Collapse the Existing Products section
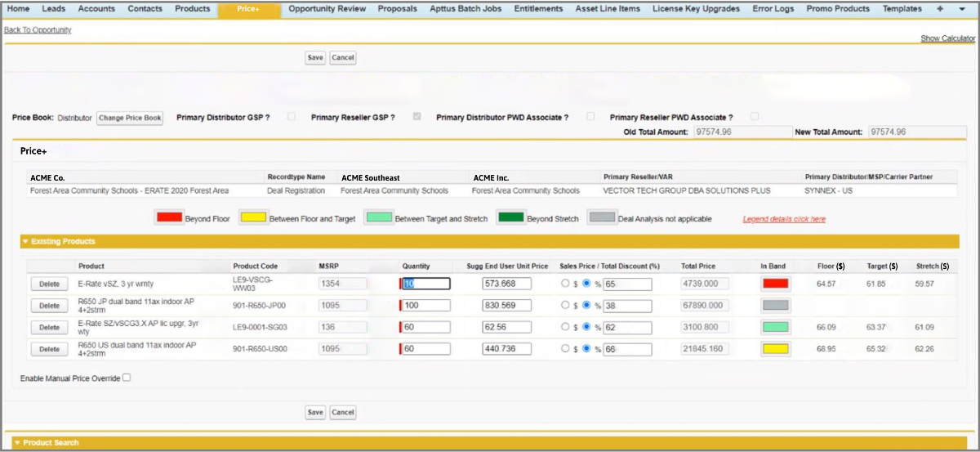Image resolution: width=980 pixels, height=452 pixels. [25, 242]
